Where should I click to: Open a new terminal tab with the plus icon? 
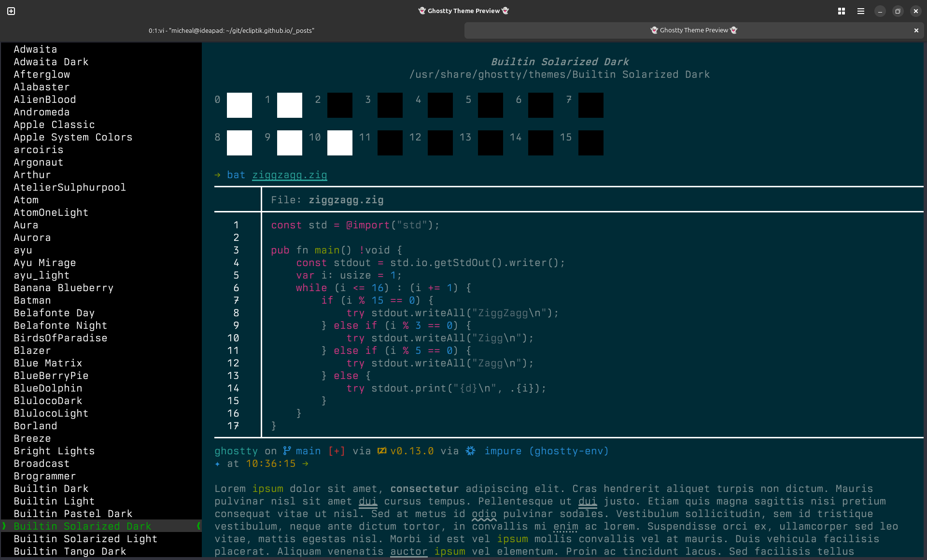[x=11, y=11]
